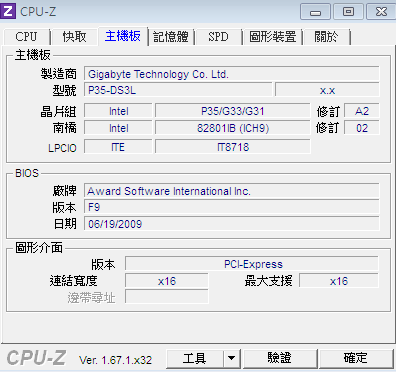Go to the 關於 about tab
The image size is (396, 372).
[326, 37]
